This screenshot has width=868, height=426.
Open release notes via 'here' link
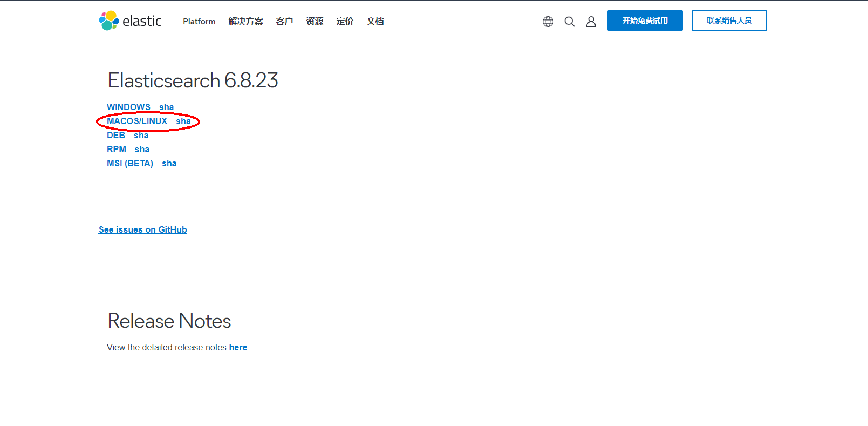tap(238, 348)
